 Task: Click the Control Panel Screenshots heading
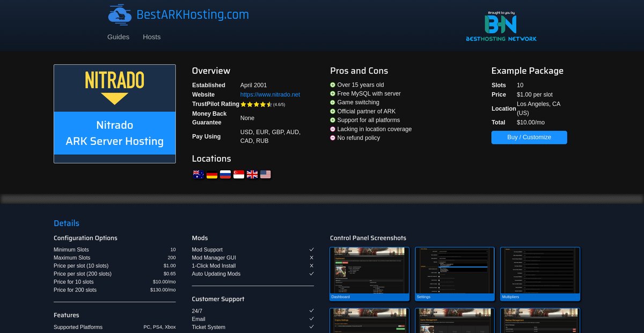coord(368,238)
